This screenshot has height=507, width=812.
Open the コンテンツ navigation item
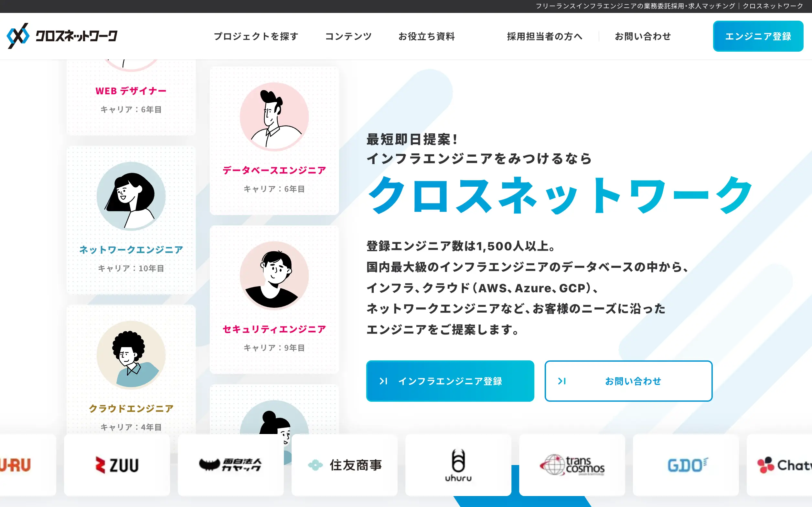(x=348, y=36)
